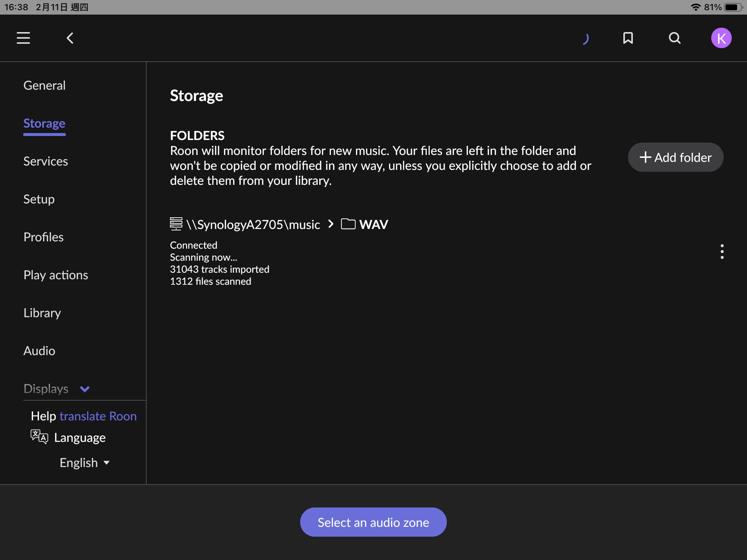The width and height of the screenshot is (747, 560).
Task: Open the three-dot menu for WAV folder
Action: tap(722, 252)
